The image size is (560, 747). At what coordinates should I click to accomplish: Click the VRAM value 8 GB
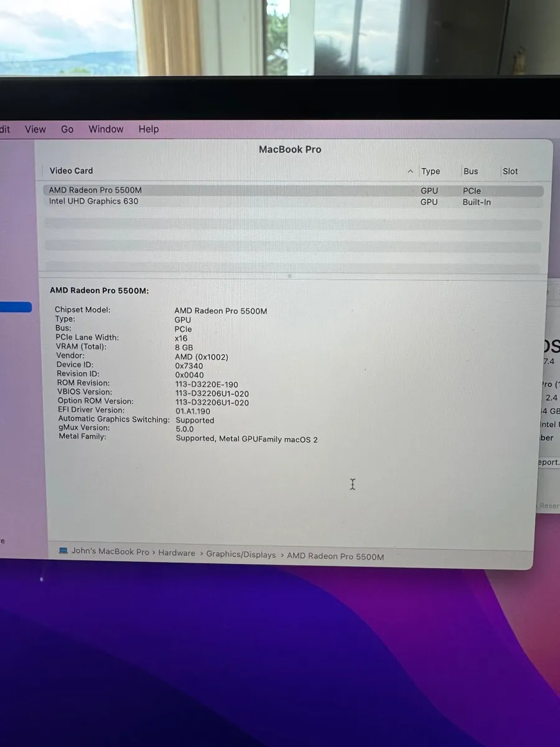184,347
